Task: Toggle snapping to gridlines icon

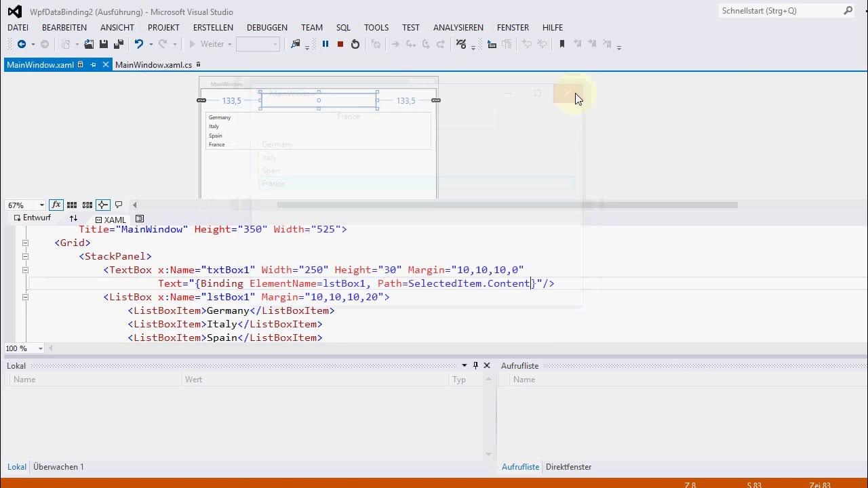Action: tap(87, 205)
